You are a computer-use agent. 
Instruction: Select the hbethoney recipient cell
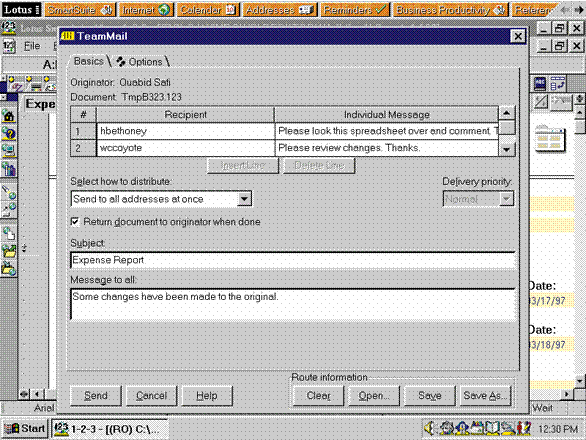(x=185, y=131)
